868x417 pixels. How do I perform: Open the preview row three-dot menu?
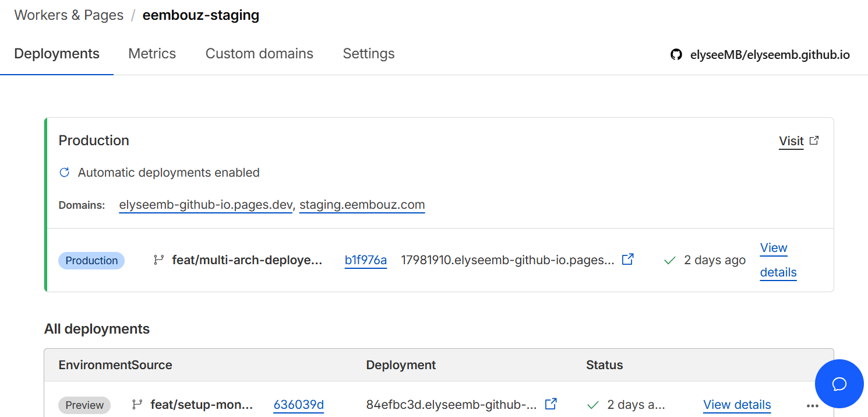click(812, 405)
